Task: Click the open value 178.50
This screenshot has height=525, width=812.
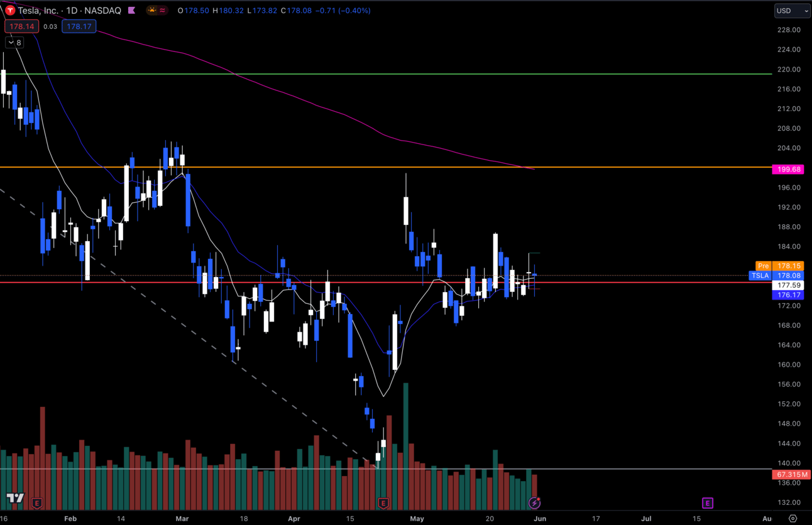Action: (198, 11)
